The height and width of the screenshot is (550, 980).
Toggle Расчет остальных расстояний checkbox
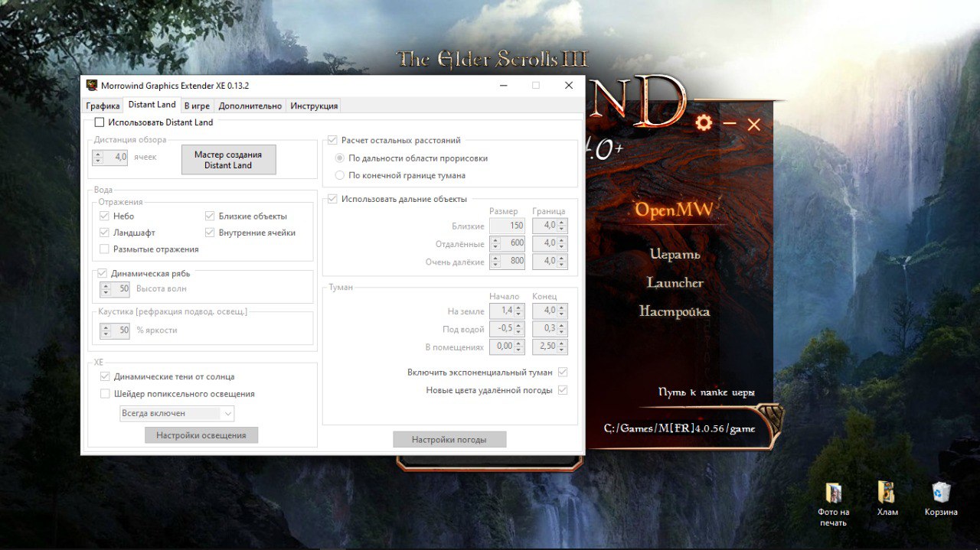332,141
